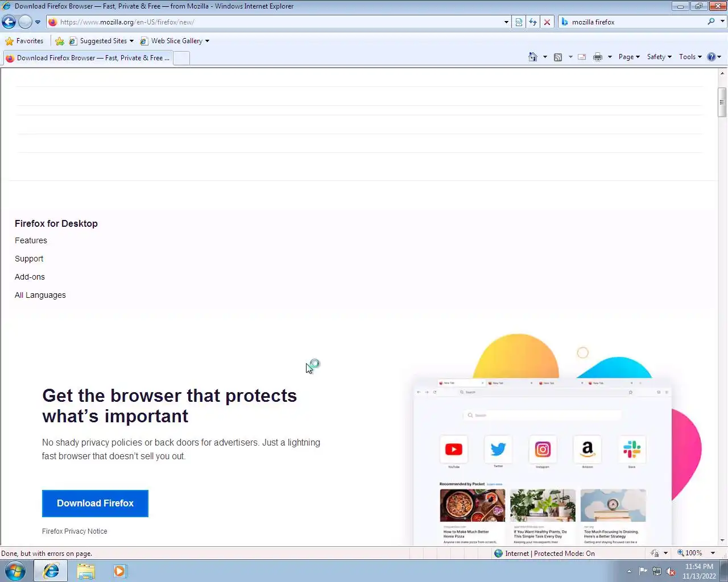Click the Instagram icon in Firefox preview
The image size is (728, 582).
(543, 450)
